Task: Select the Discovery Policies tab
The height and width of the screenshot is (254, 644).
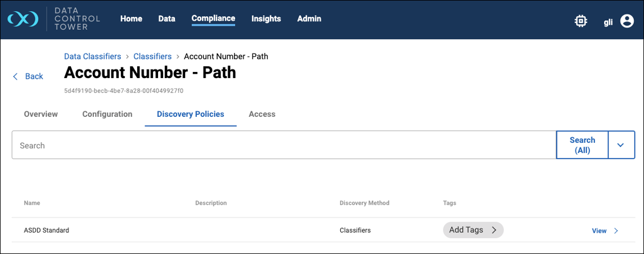Action: pyautogui.click(x=191, y=114)
